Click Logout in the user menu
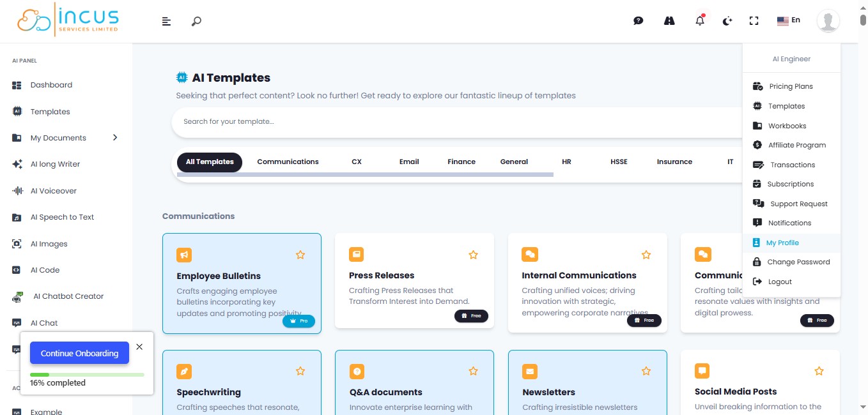 (780, 282)
